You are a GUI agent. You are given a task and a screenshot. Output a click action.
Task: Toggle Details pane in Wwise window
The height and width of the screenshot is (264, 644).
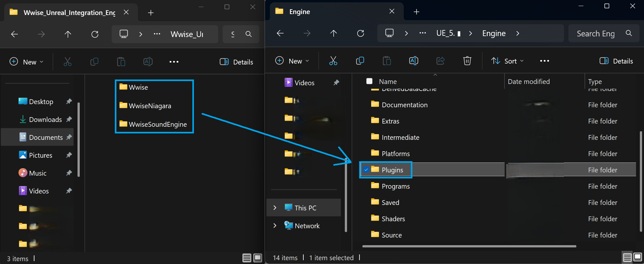point(236,62)
